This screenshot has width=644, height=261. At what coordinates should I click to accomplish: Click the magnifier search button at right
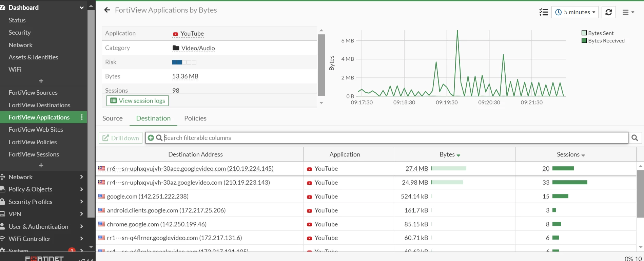point(635,138)
